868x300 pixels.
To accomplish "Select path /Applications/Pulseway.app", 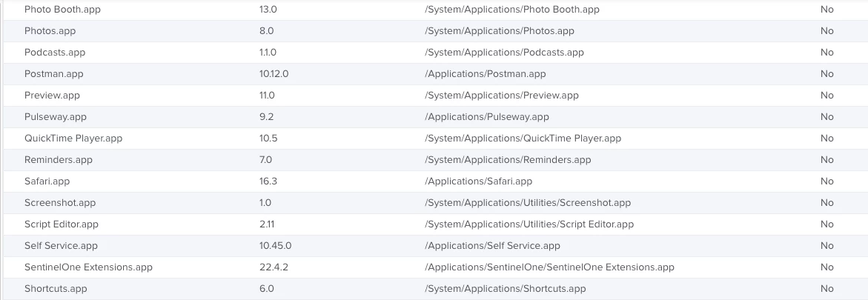I will (x=486, y=117).
